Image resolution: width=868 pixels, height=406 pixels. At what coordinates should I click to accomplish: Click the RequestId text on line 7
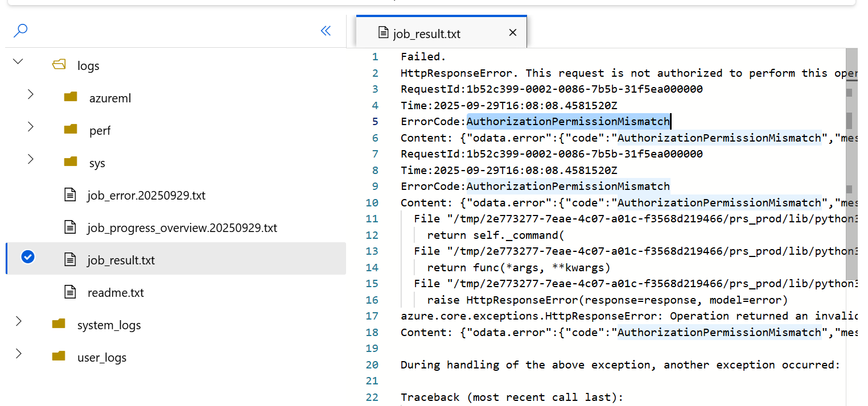(x=552, y=154)
